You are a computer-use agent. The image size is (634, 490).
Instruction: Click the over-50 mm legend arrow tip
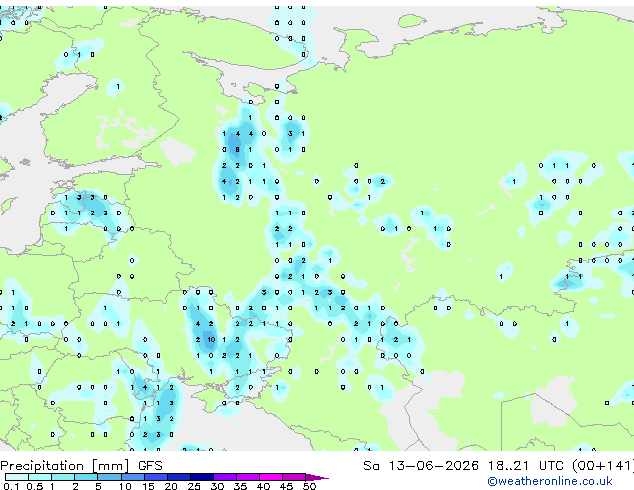coord(317,477)
